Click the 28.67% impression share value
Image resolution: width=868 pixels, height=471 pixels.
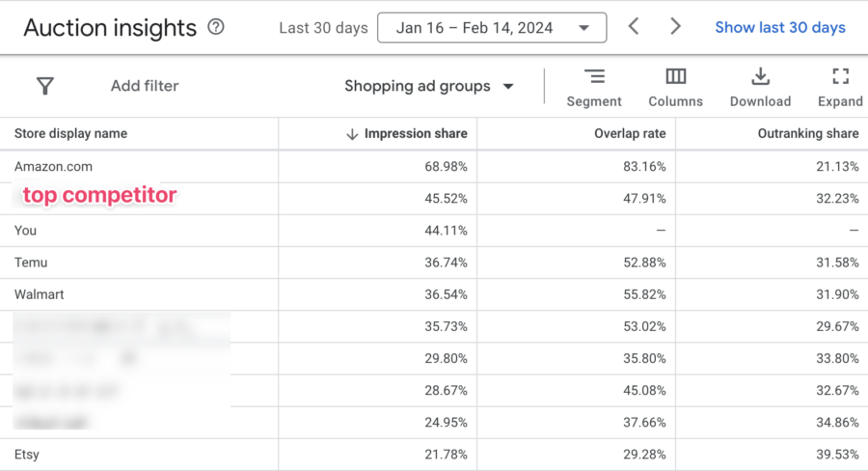pyautogui.click(x=446, y=391)
